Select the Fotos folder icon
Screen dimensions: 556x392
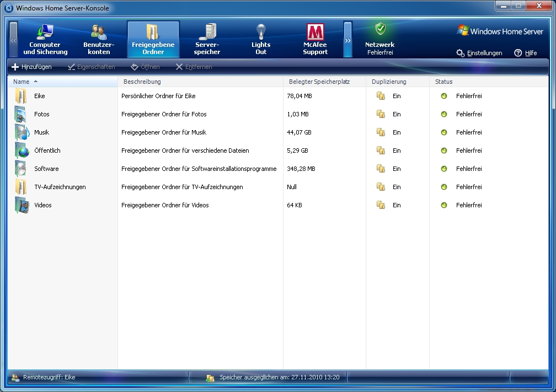point(21,114)
